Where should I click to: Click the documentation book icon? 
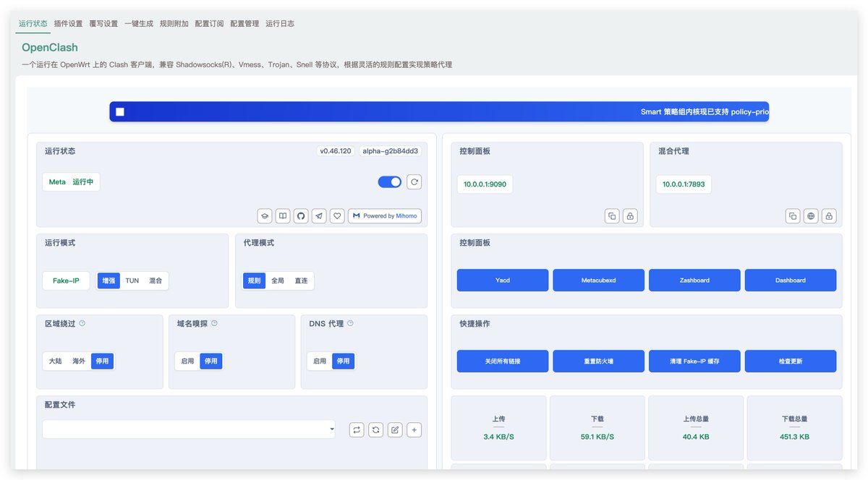pyautogui.click(x=283, y=215)
